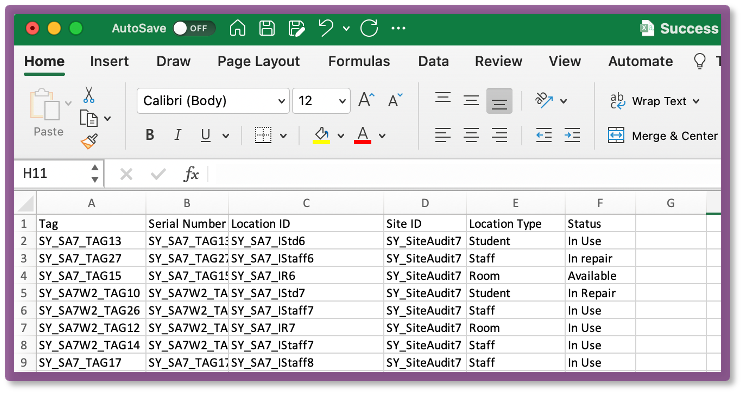Select cell containing SY_SA7_IStaff8

click(306, 363)
